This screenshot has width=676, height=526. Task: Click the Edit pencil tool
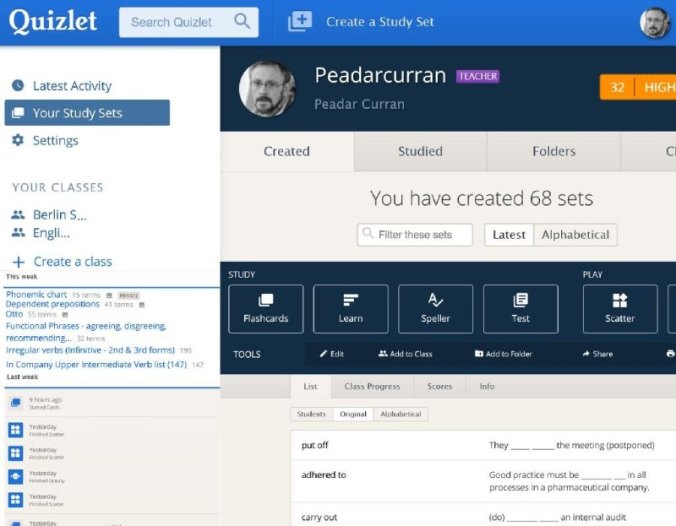pos(331,354)
